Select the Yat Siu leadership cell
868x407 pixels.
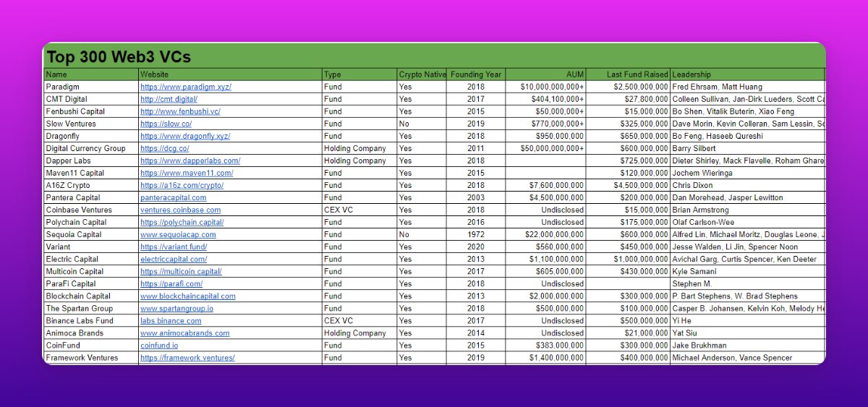click(748, 333)
